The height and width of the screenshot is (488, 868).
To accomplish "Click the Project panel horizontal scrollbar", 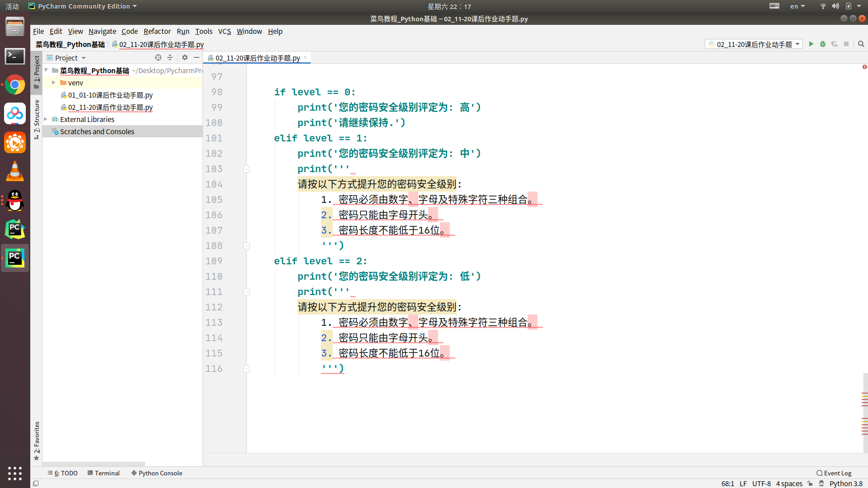I will click(94, 464).
